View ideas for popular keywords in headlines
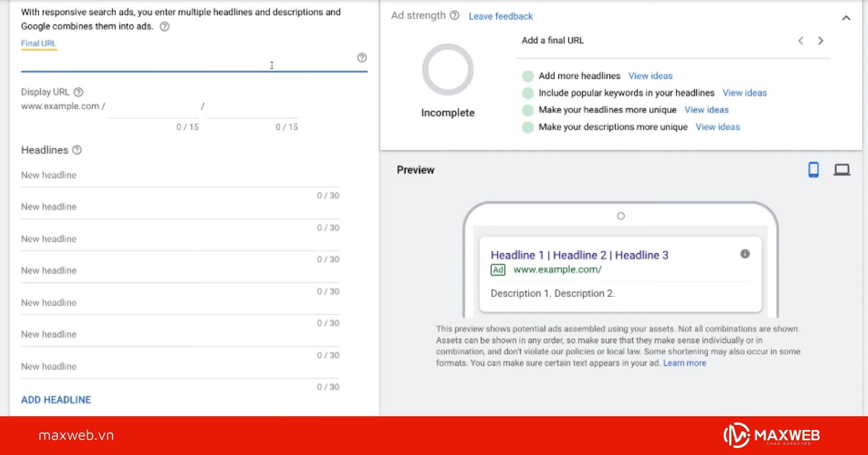This screenshot has width=868, height=455. pyautogui.click(x=744, y=93)
